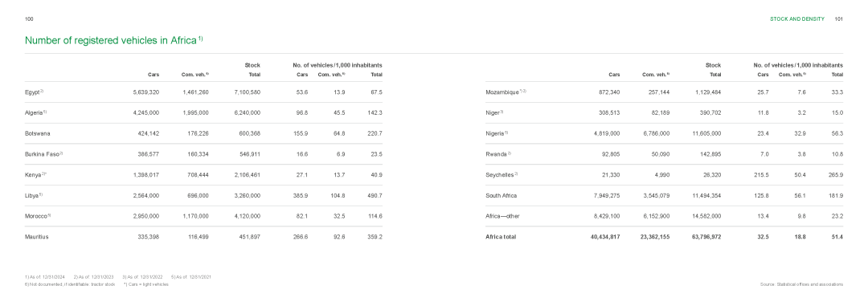Click the Mauritius country name
The image size is (868, 306).
(x=36, y=237)
